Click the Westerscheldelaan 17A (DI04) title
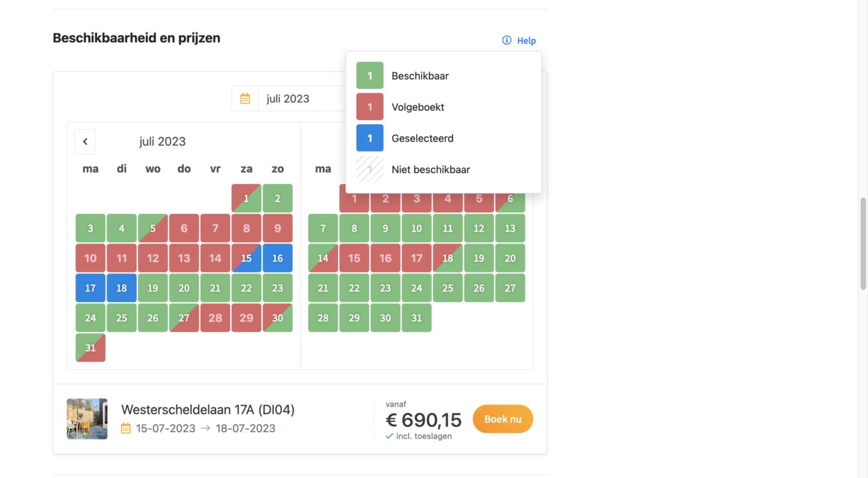This screenshot has width=868, height=478. (x=208, y=410)
